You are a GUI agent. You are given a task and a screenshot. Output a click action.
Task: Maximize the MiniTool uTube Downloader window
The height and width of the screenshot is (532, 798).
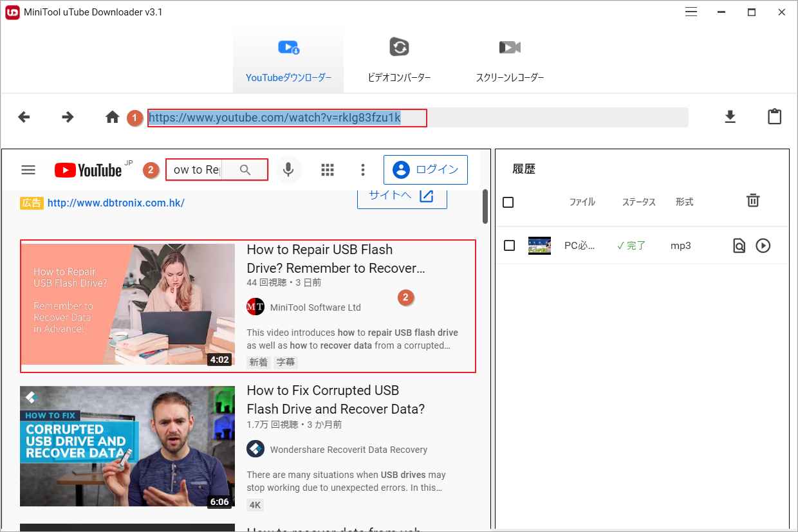tap(752, 12)
